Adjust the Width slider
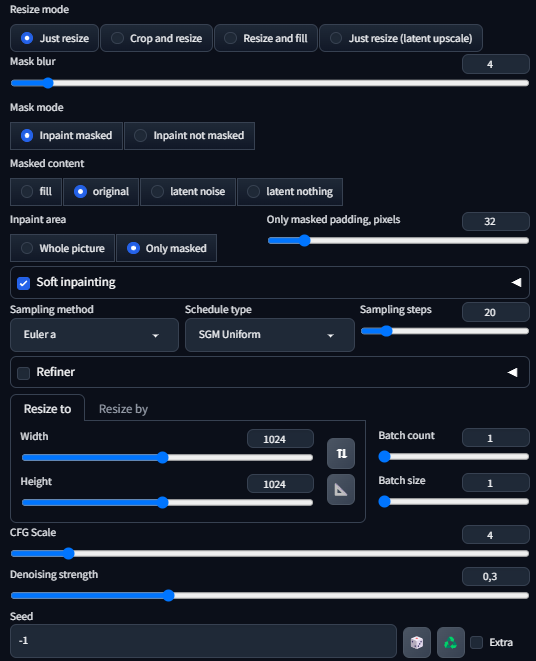 point(167,457)
